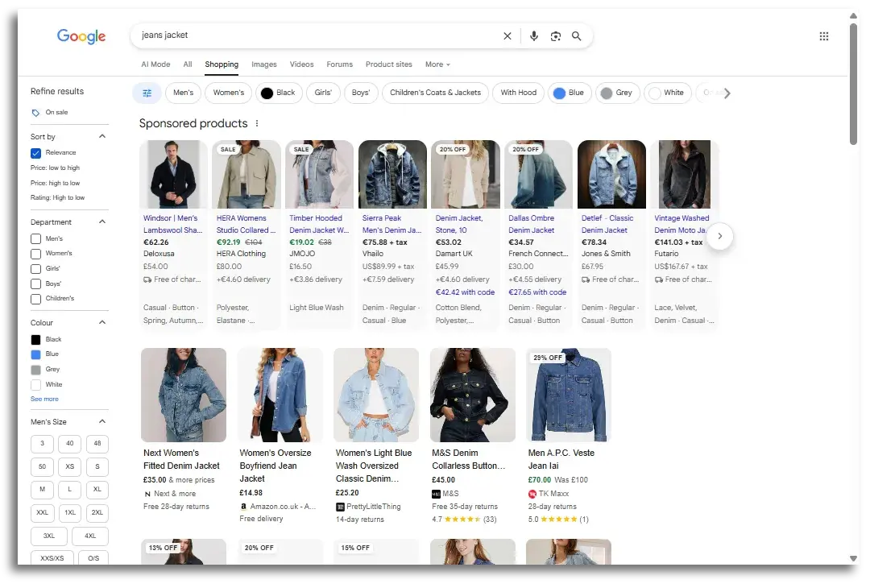Image resolution: width=870 pixels, height=588 pixels.
Task: Click delivery truck icon under Futario listing
Action: [659, 280]
